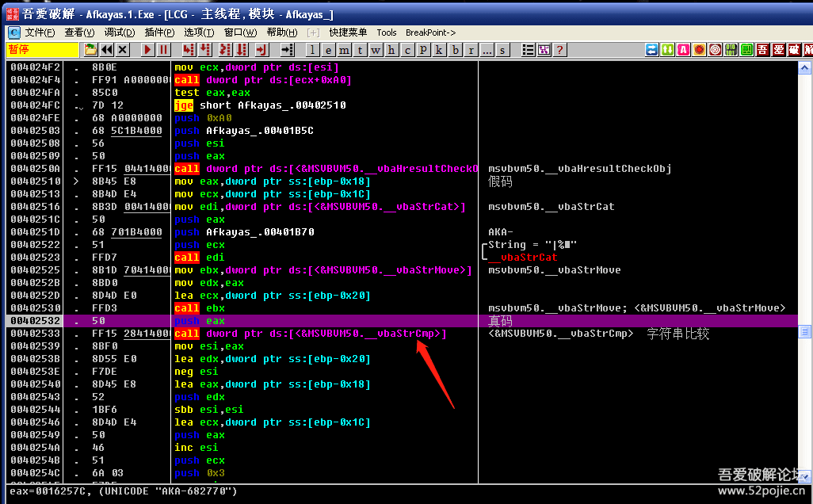Click the pink 'A' plugin icon
The image size is (813, 504).
(683, 50)
